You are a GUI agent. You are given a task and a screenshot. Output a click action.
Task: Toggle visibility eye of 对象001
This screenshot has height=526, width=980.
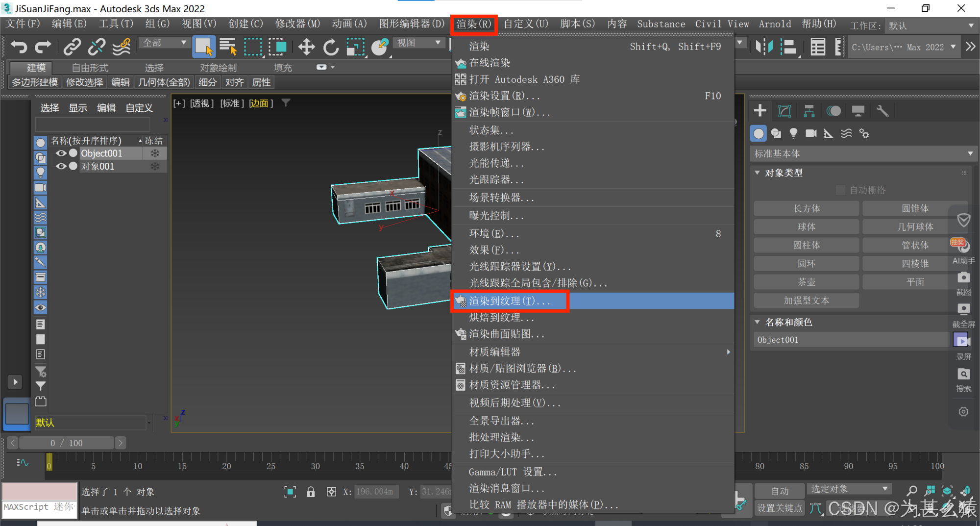(x=61, y=166)
